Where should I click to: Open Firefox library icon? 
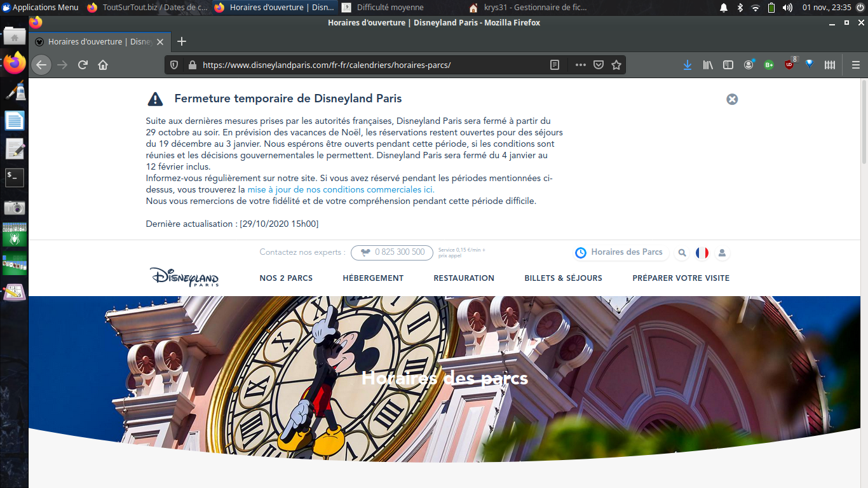tap(708, 65)
